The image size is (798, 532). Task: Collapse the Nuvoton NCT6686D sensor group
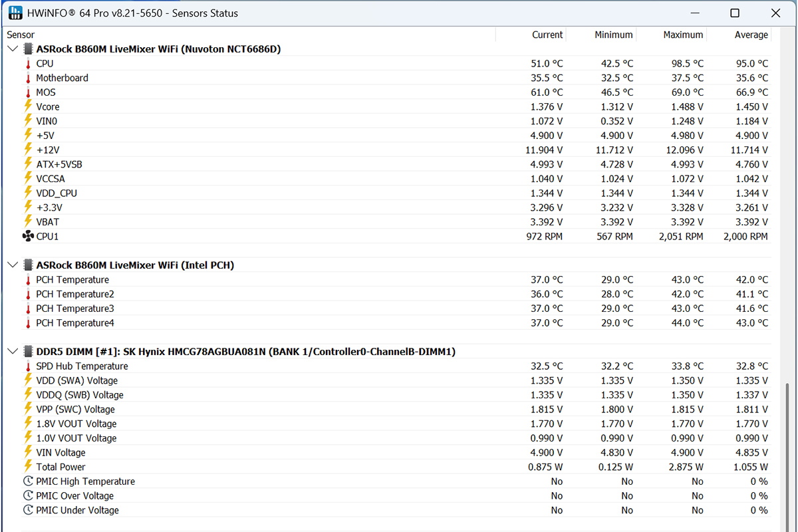coord(13,49)
